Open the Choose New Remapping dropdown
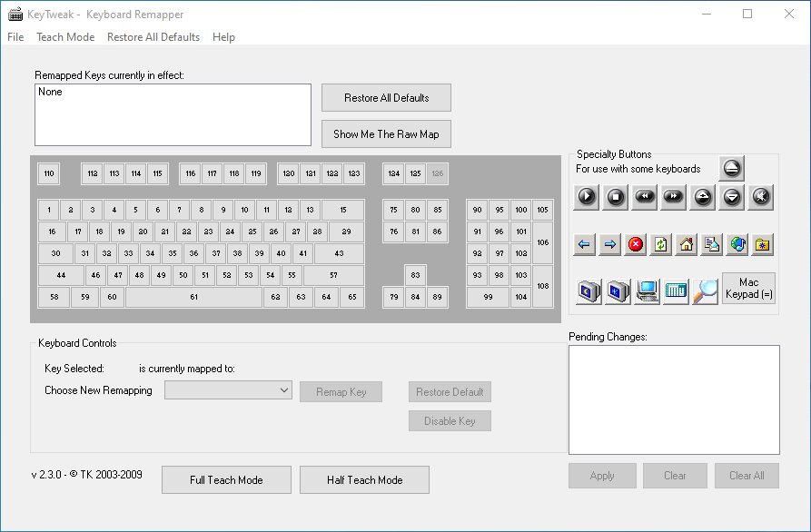Viewport: 811px width, 532px height. point(227,390)
